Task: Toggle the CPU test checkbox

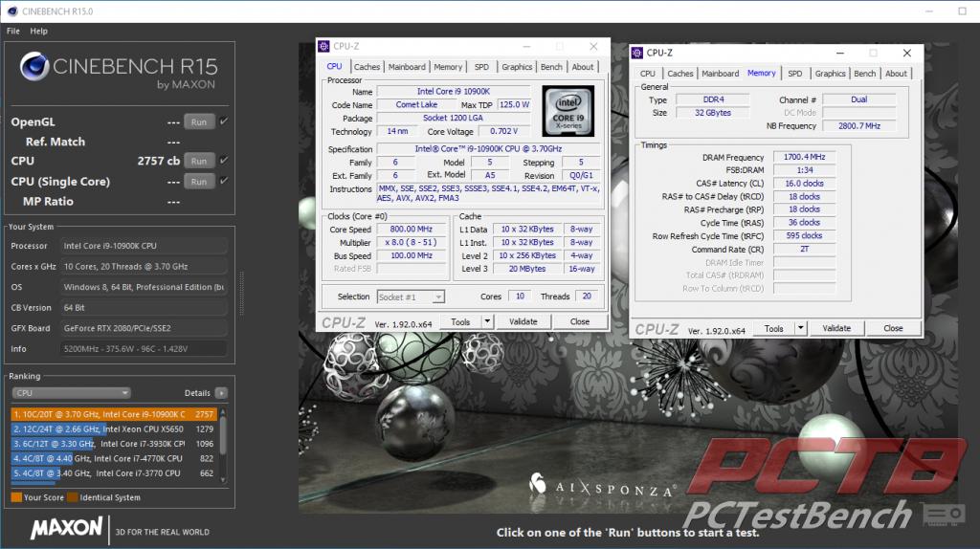Action: pyautogui.click(x=224, y=161)
